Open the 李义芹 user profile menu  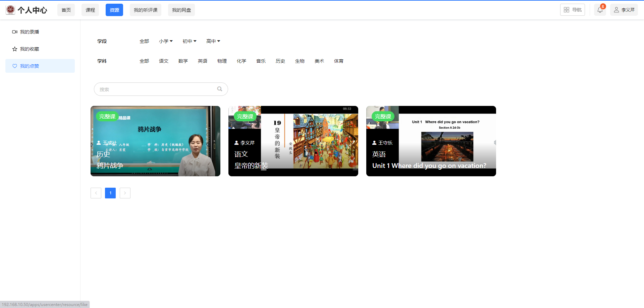[x=624, y=10]
